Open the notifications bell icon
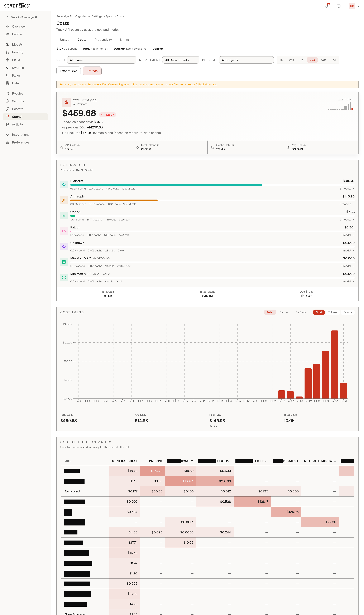Screen dimensions: 364x615 [326, 6]
